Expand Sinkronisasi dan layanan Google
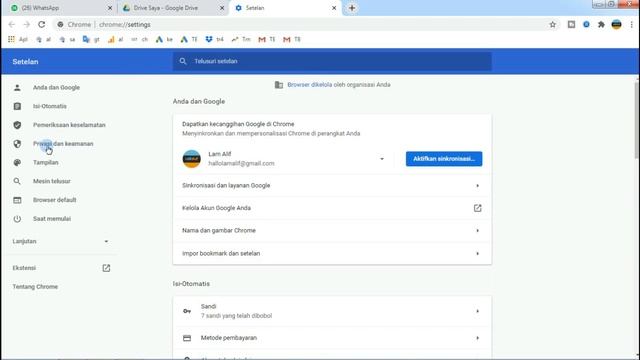640x360 pixels. pos(332,186)
